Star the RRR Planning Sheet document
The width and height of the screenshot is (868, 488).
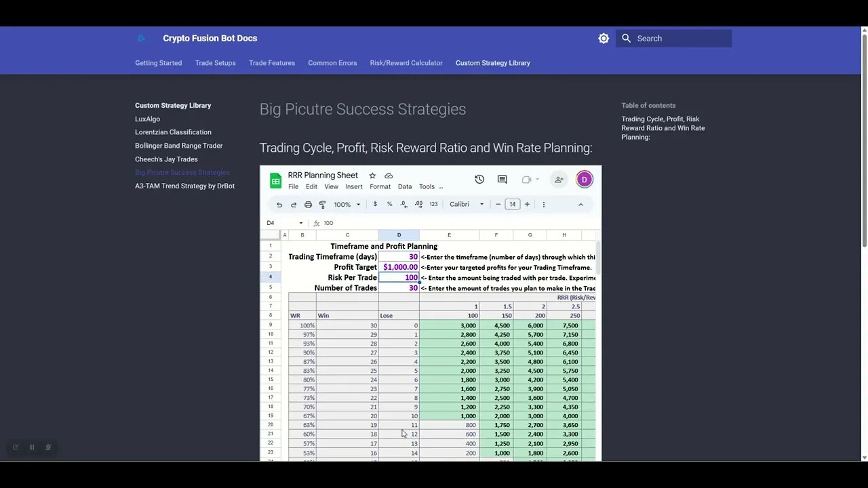tap(372, 176)
